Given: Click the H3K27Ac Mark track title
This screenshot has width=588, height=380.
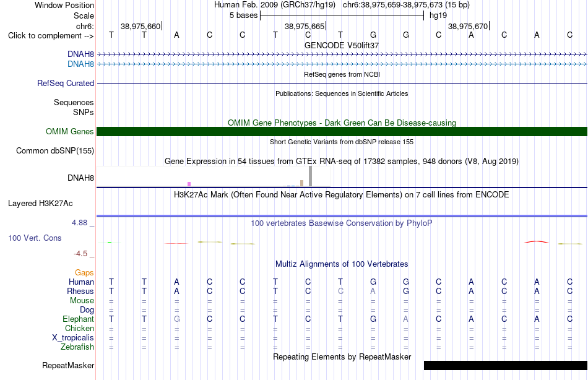Looking at the screenshot, I should click(x=342, y=195).
